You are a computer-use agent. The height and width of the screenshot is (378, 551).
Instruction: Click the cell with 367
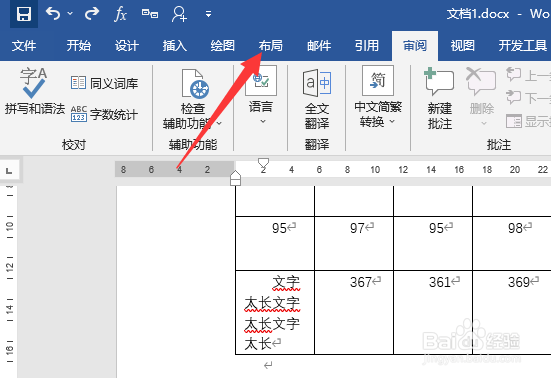354,312
